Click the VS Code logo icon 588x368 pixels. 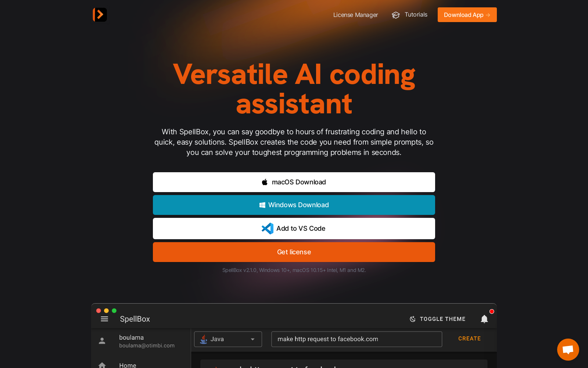tap(268, 229)
